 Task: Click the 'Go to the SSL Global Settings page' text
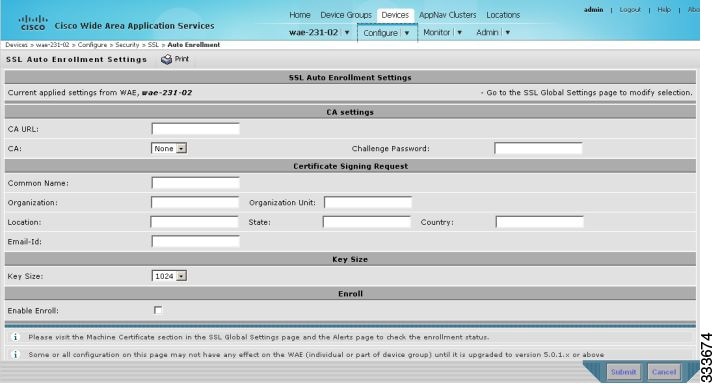pos(589,92)
